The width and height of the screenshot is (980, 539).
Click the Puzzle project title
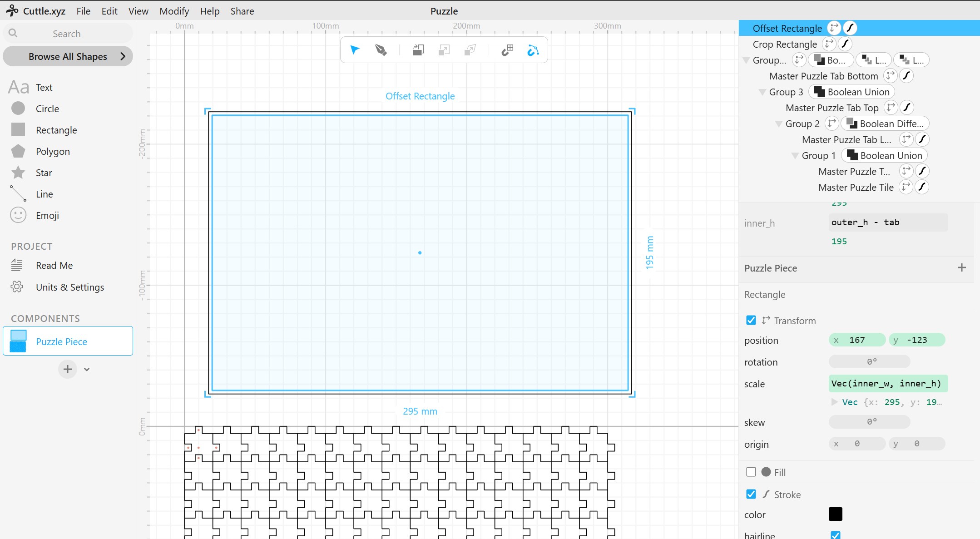coord(444,11)
